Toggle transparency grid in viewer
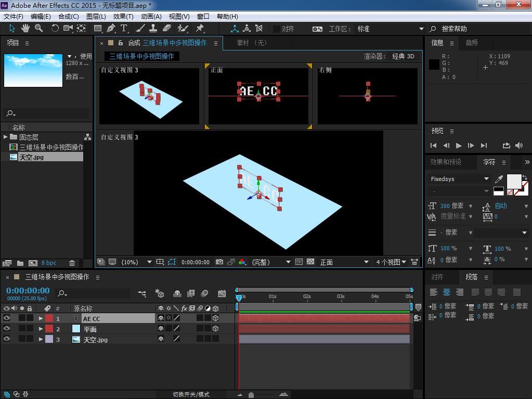This screenshot has height=399, width=532. click(x=310, y=262)
